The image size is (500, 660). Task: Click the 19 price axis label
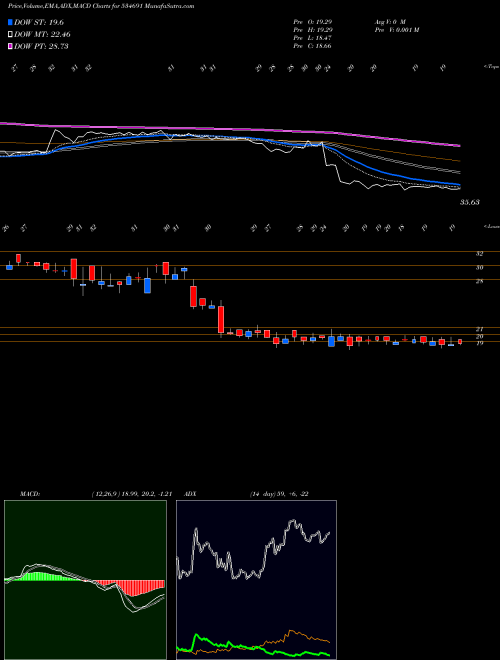(x=479, y=343)
